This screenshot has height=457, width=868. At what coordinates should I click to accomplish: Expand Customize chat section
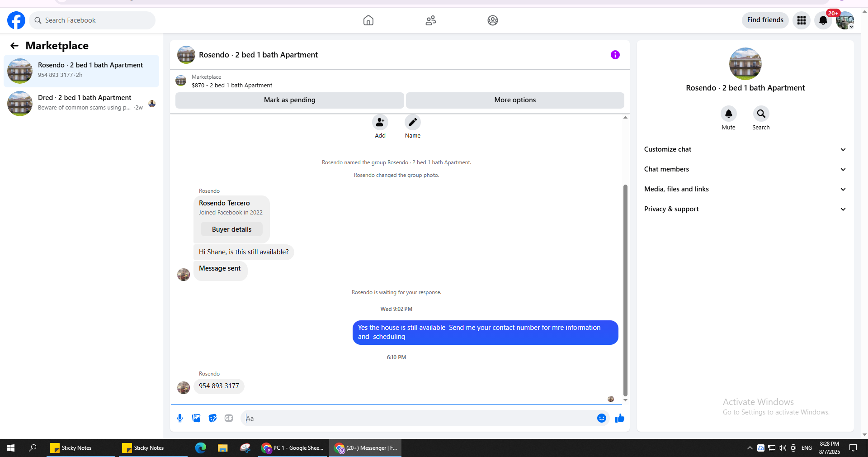click(745, 149)
